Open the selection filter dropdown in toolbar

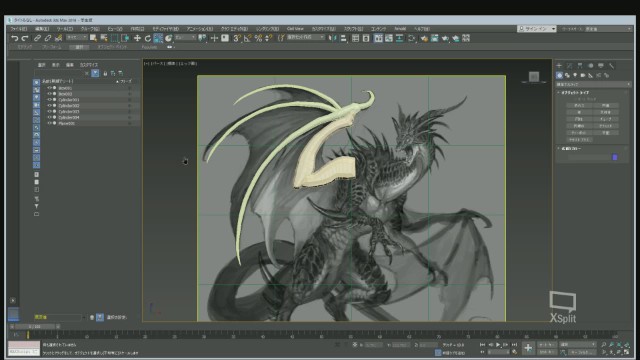77,38
